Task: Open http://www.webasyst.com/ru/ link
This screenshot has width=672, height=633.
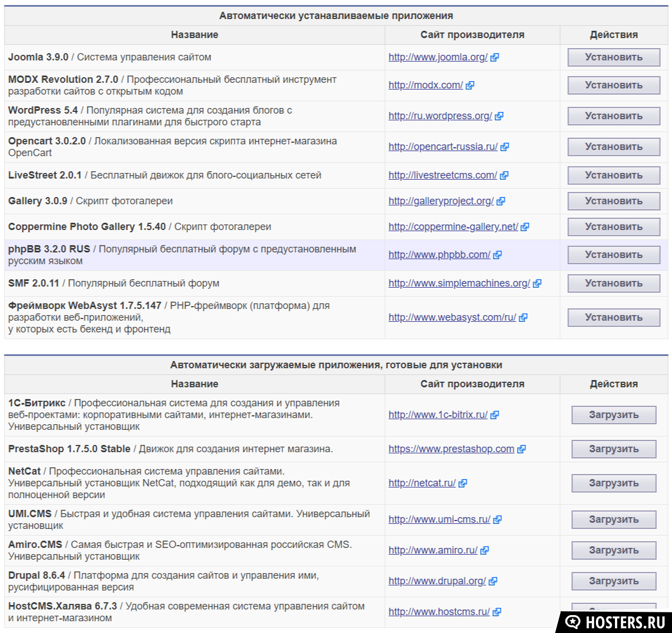Action: pyautogui.click(x=452, y=317)
